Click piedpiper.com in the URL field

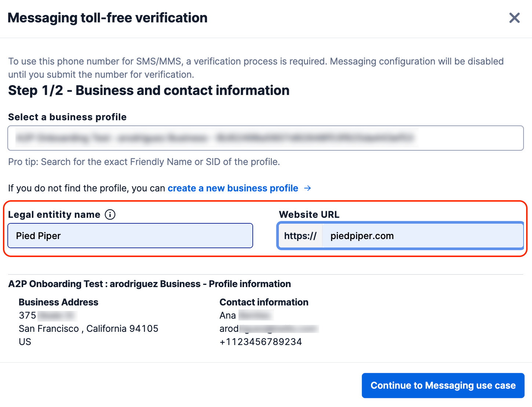point(361,236)
